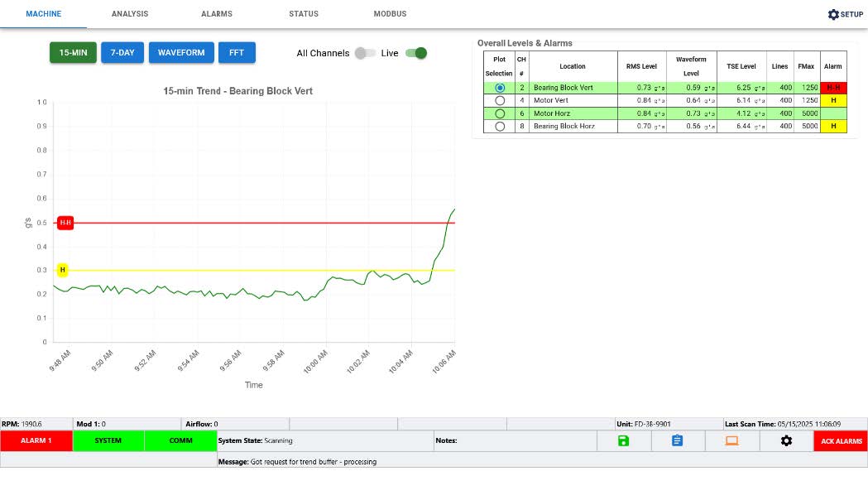The image size is (868, 500).
Task: Click the green save disk icon
Action: point(623,440)
